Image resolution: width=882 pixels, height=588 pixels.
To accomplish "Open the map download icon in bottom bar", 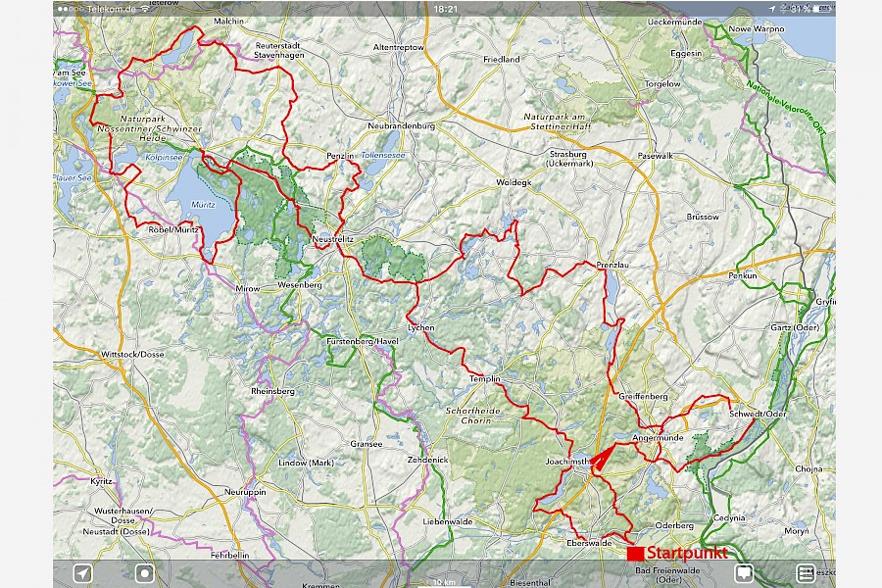I will [x=745, y=573].
